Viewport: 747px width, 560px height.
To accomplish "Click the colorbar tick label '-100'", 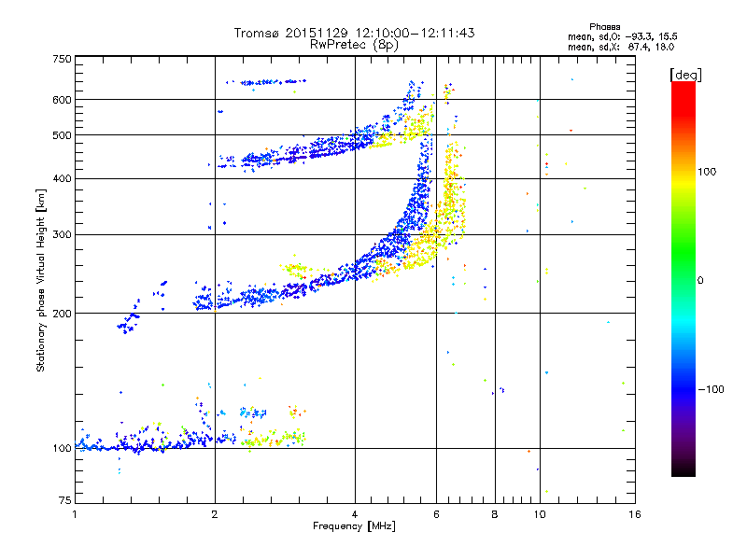I will pyautogui.click(x=711, y=389).
